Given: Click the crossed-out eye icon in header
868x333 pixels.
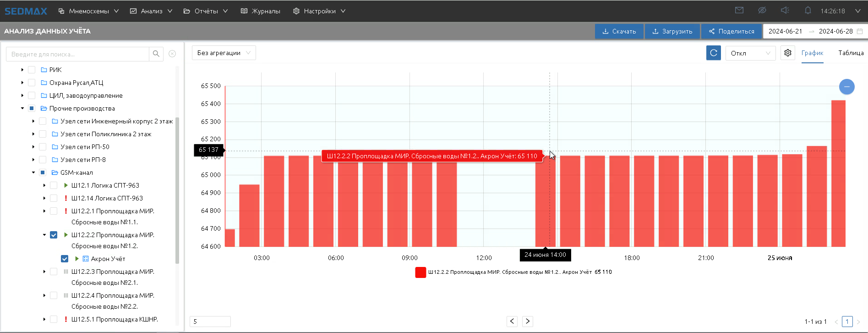Looking at the screenshot, I should (762, 11).
